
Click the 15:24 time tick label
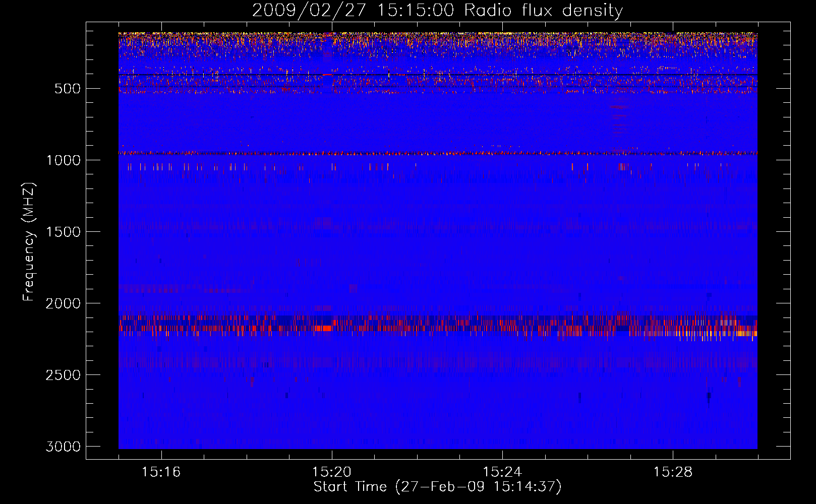[502, 472]
